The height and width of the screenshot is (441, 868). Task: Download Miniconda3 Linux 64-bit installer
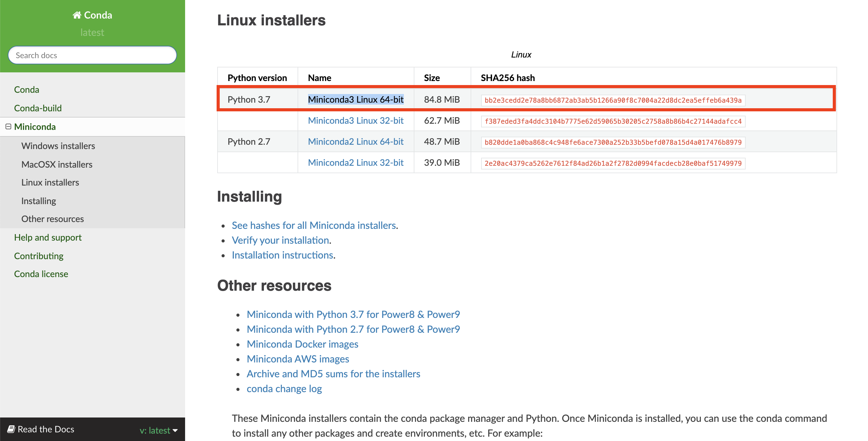coord(355,100)
